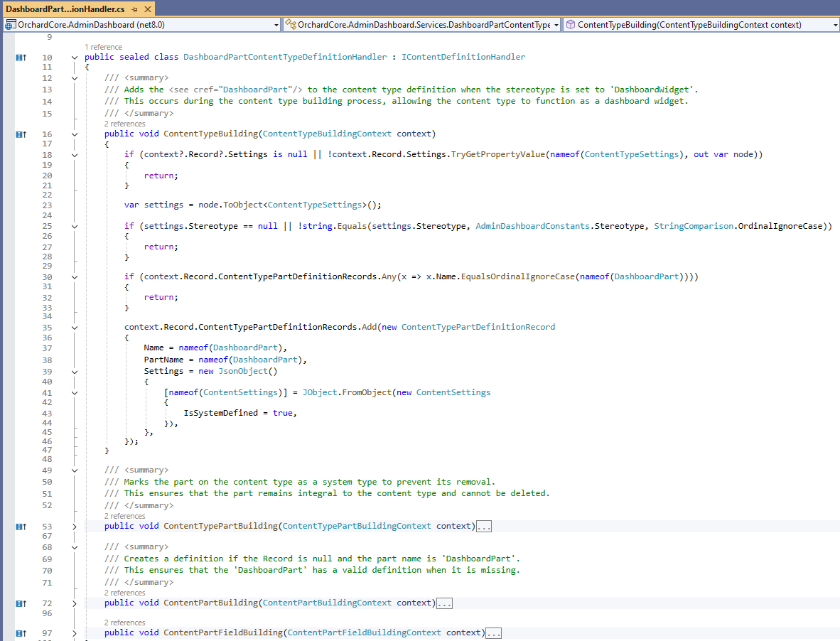Click line number 23 in the margin

[x=47, y=205]
